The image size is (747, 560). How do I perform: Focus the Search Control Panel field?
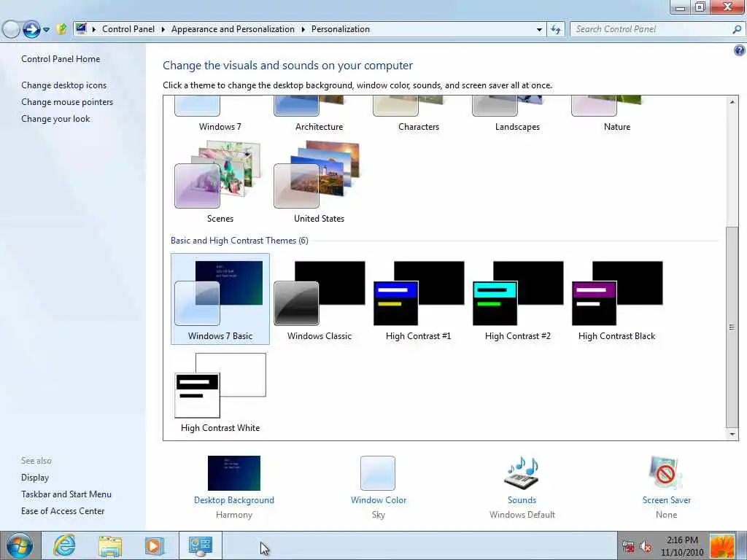(x=657, y=29)
